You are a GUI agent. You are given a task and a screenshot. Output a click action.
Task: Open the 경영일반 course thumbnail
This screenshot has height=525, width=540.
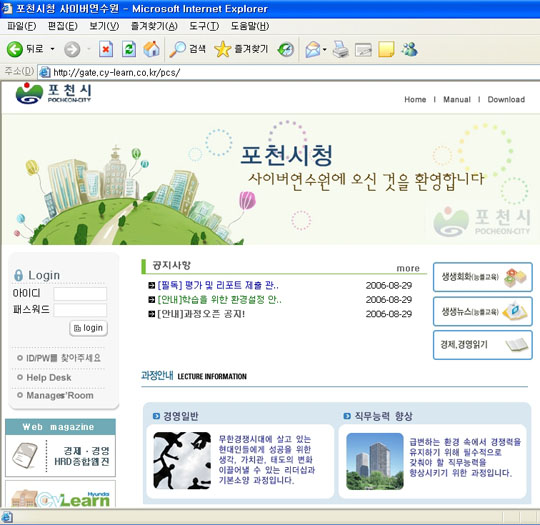point(182,460)
